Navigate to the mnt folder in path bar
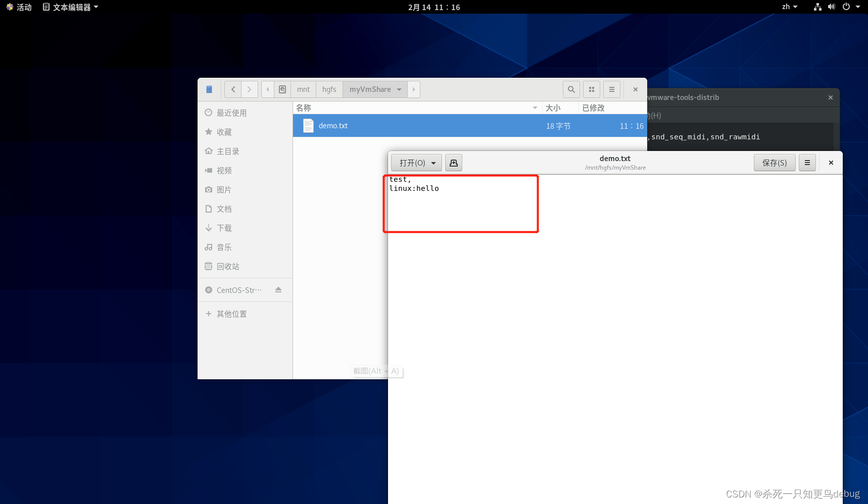868x504 pixels. [303, 89]
